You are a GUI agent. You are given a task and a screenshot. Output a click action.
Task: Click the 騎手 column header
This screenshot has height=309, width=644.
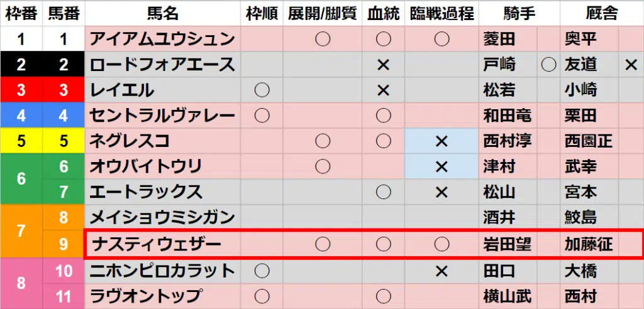[x=519, y=13]
